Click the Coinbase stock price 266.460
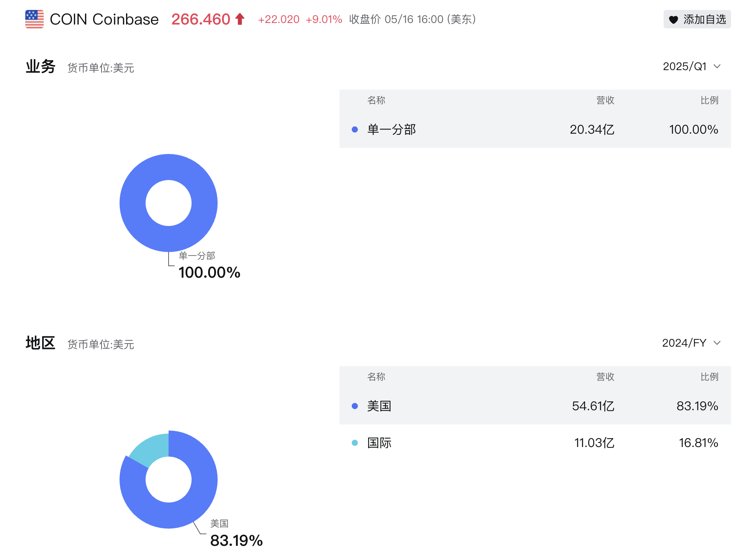Screen dimensions: 741x560 pyautogui.click(x=201, y=19)
